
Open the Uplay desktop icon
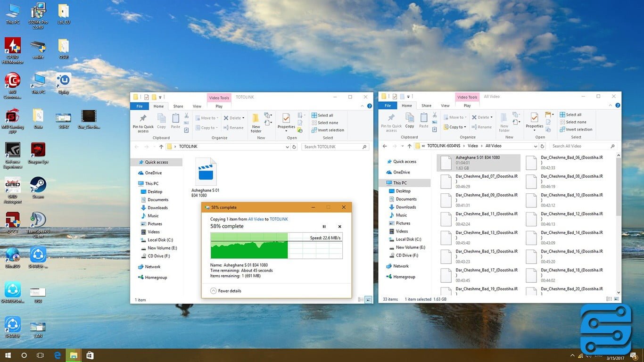tap(63, 83)
